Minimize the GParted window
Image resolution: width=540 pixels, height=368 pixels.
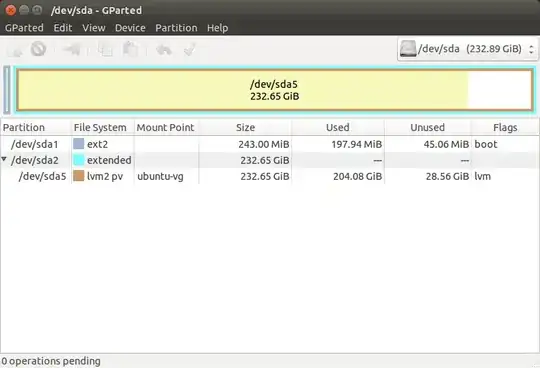click(24, 10)
